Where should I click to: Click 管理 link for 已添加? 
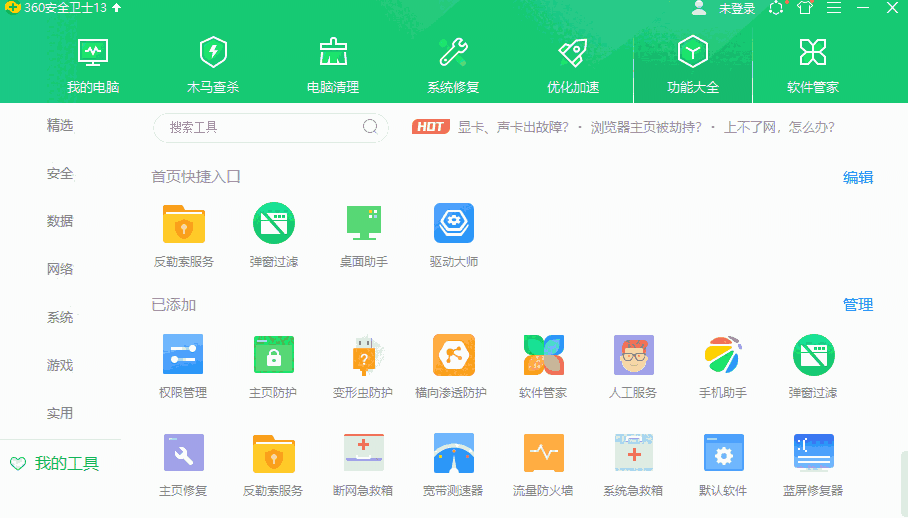(x=858, y=305)
